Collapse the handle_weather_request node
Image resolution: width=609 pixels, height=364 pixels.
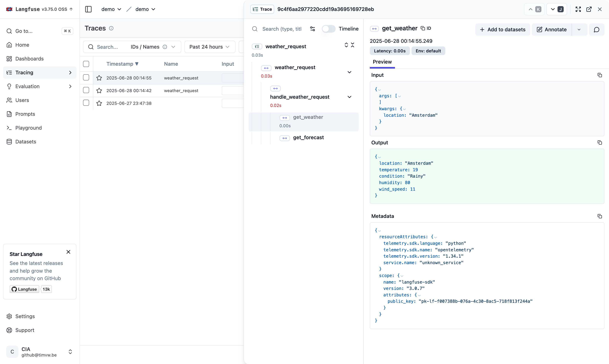349,97
